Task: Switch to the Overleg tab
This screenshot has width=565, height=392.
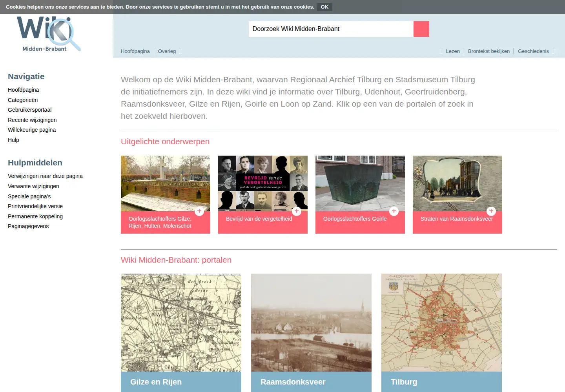Action: tap(167, 51)
